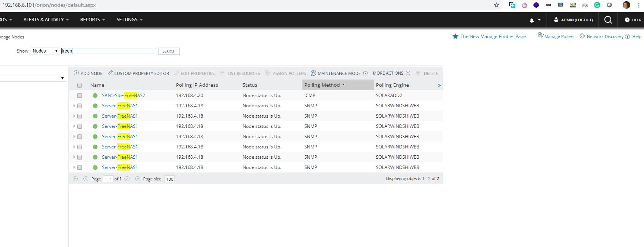Open the SETTINGS menu

click(x=129, y=20)
